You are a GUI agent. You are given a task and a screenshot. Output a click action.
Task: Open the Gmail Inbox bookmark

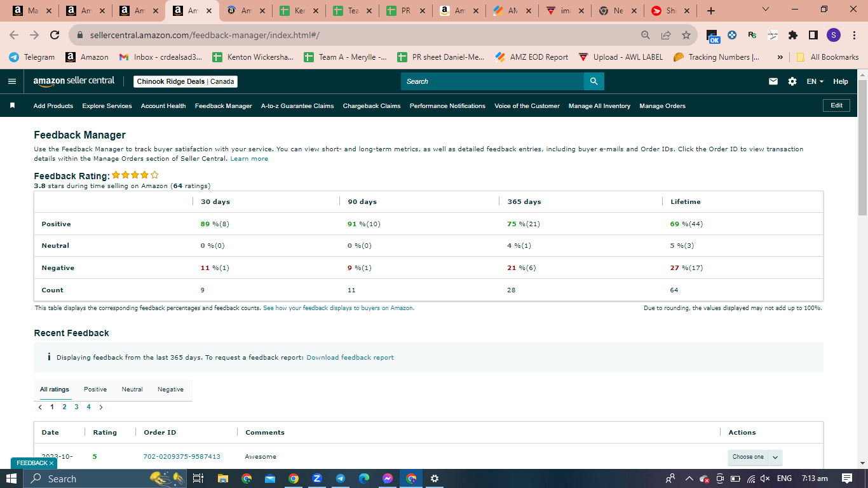tap(160, 57)
